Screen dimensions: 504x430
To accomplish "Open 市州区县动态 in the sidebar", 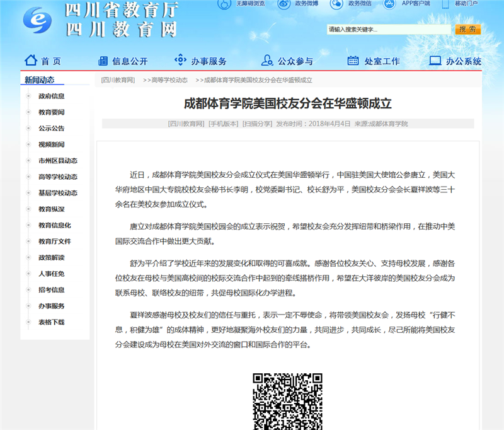I will [x=58, y=161].
